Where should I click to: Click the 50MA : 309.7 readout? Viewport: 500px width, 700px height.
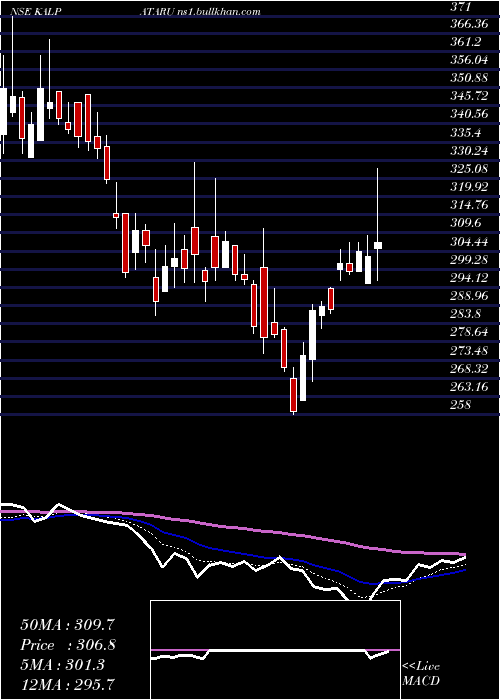point(68,625)
